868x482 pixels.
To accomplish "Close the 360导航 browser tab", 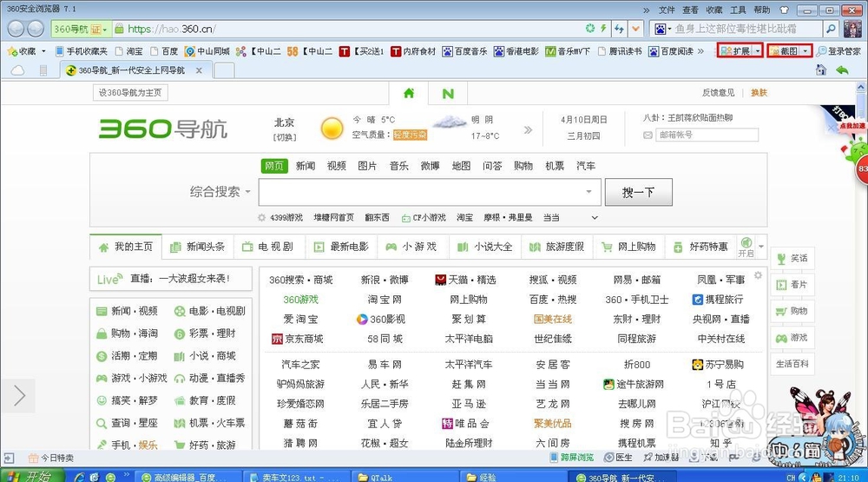I will [x=199, y=70].
